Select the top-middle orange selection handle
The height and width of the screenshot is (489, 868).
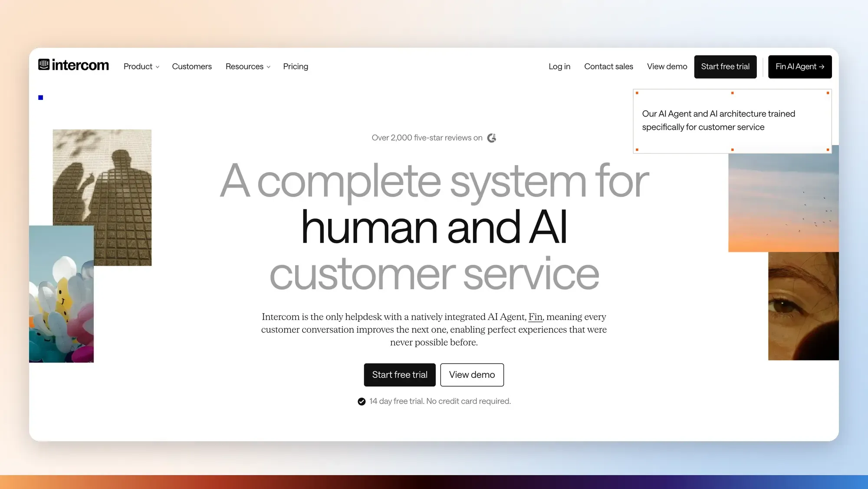732,93
